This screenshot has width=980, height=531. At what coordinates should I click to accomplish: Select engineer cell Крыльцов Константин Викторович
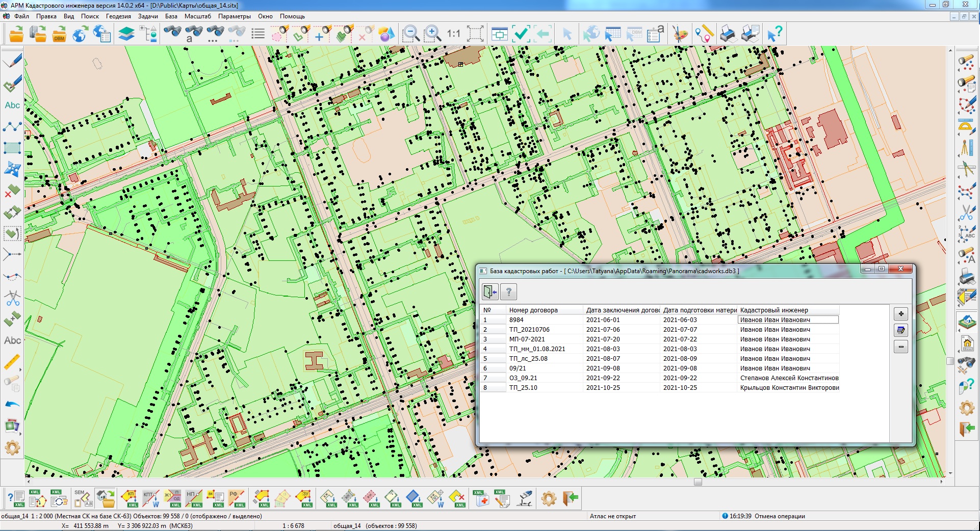[789, 388]
